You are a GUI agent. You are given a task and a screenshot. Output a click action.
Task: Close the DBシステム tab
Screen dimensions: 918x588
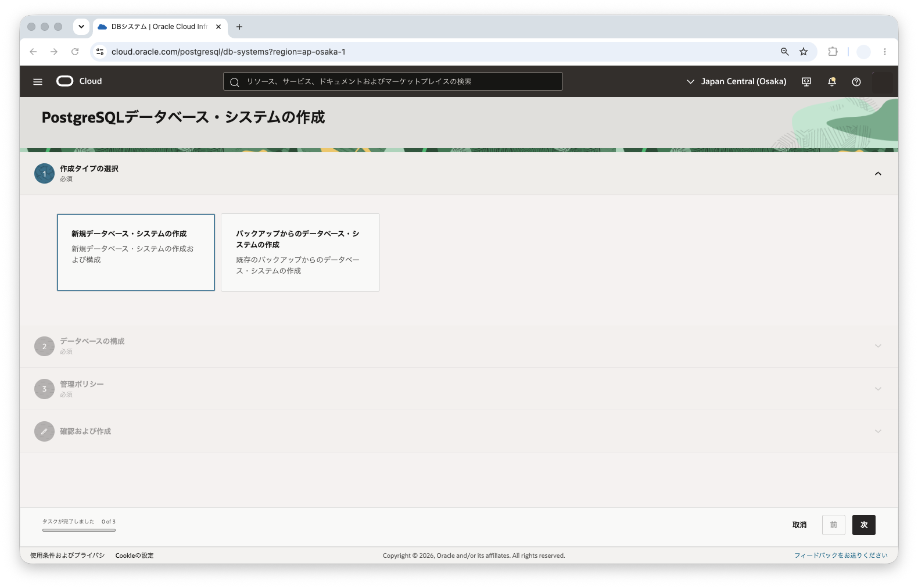(218, 27)
